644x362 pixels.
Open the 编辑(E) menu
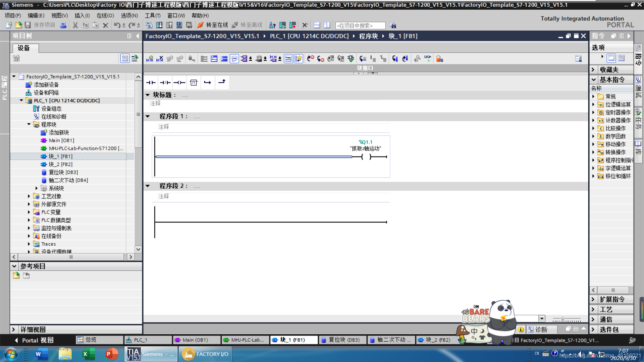point(36,15)
